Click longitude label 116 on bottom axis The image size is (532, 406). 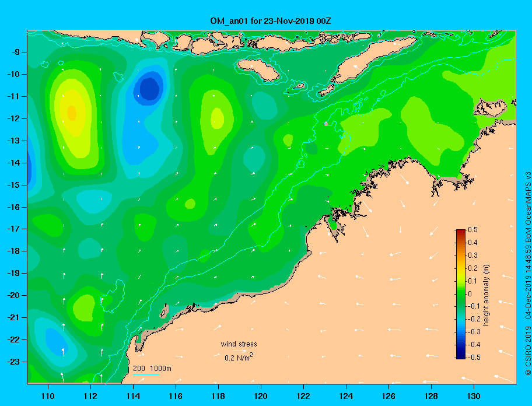[176, 396]
